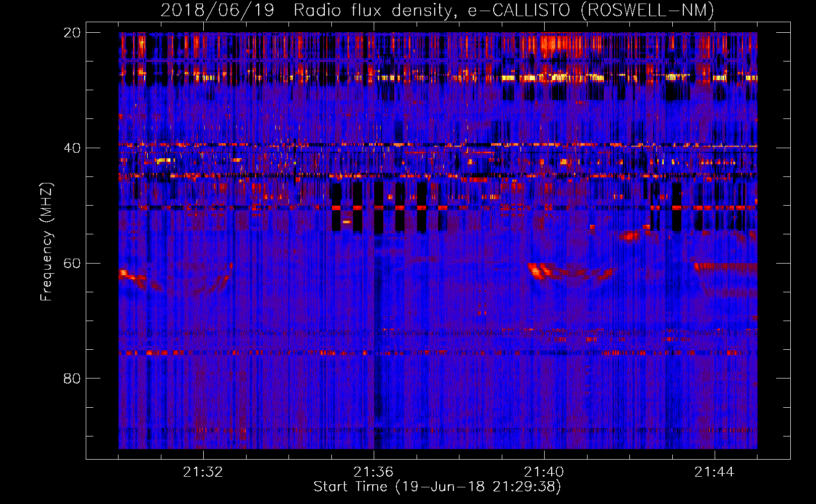816x504 pixels.
Task: Click the "Start Time (19-Jun-18 21:29:38)" label
Action: tap(437, 487)
